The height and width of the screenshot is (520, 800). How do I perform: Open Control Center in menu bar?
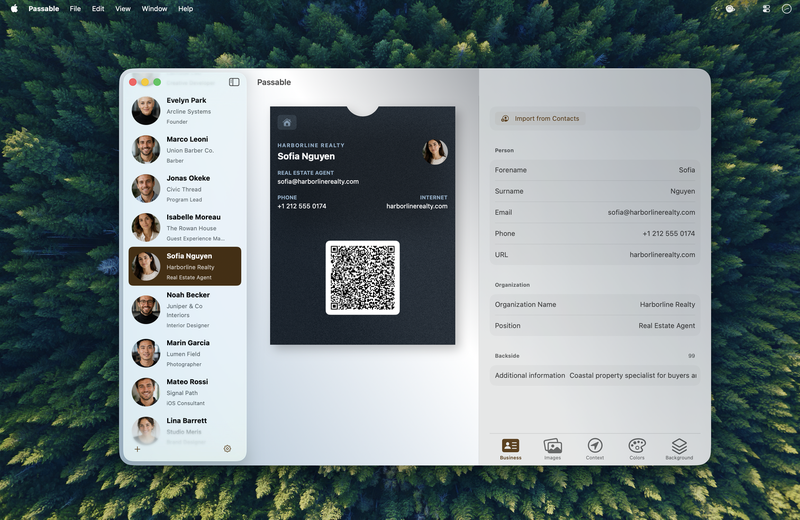766,9
